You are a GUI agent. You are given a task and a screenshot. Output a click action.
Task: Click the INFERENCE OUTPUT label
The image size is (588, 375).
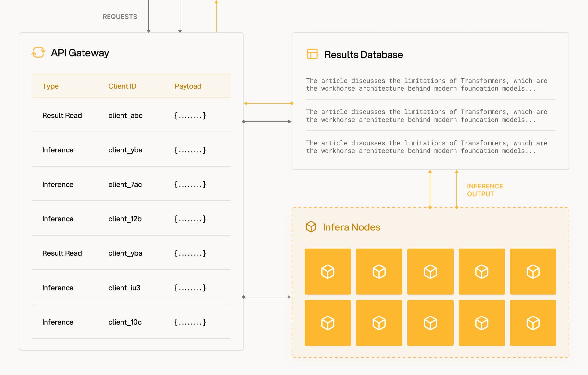485,190
